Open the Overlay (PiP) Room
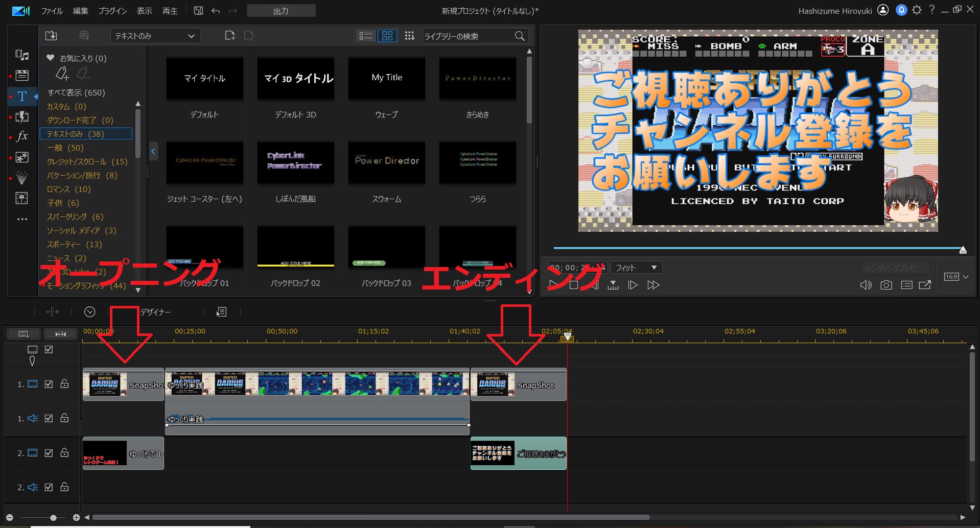This screenshot has width=980, height=528. [x=22, y=157]
